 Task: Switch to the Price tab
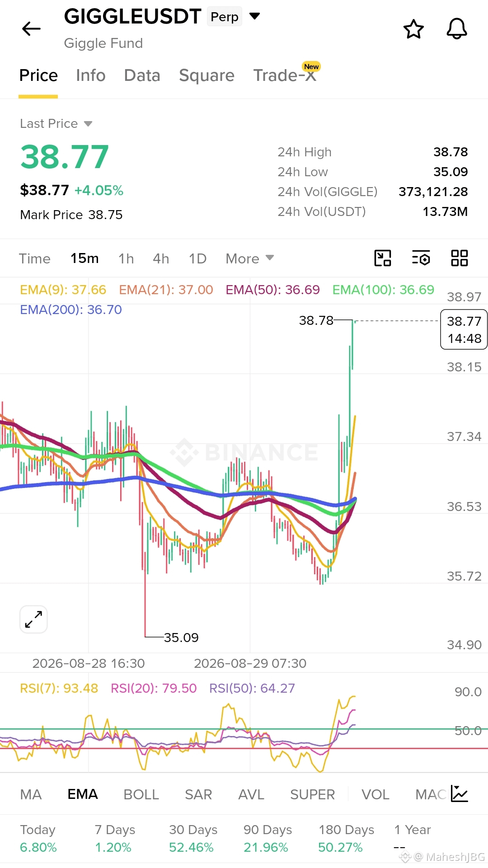pos(38,75)
